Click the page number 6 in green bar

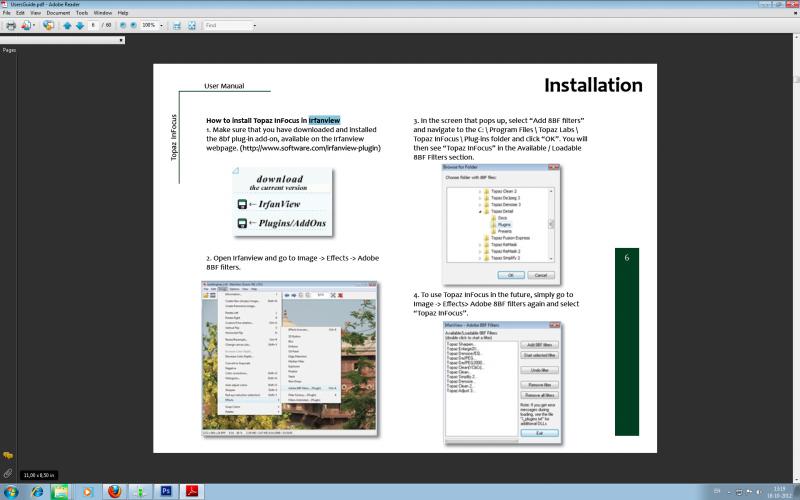(x=627, y=258)
